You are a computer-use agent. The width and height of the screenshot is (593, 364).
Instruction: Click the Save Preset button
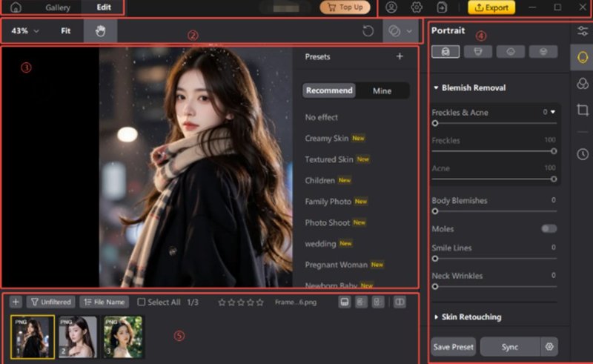pyautogui.click(x=453, y=347)
